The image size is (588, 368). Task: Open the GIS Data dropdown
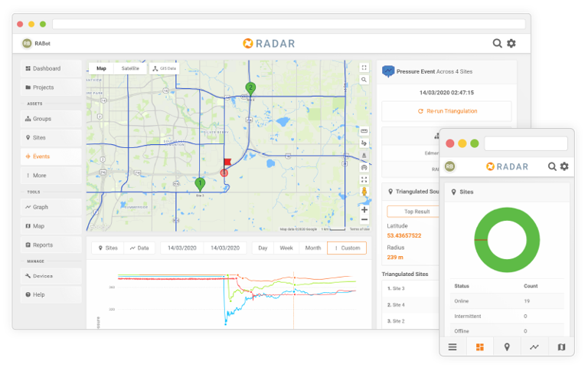click(164, 68)
